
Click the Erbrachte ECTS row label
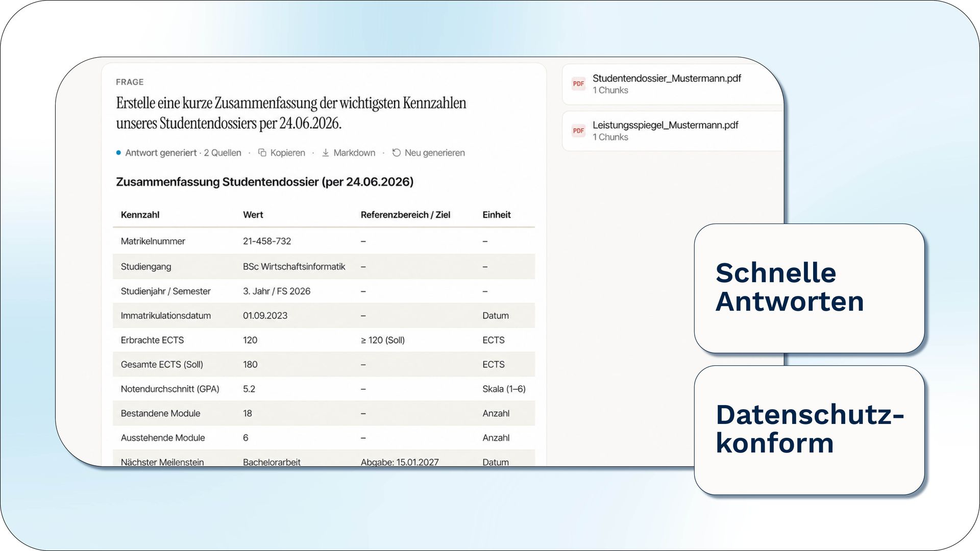tap(152, 340)
